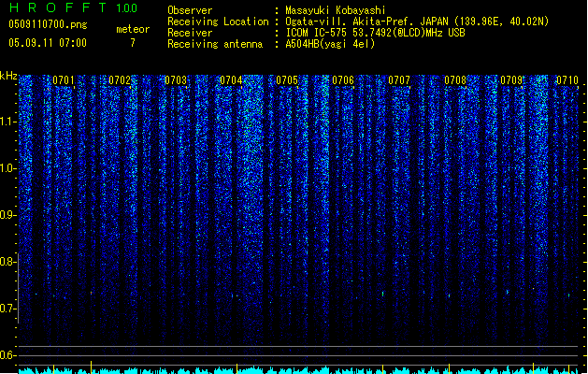Click the 0706 time marker
The image size is (588, 374).
click(343, 80)
